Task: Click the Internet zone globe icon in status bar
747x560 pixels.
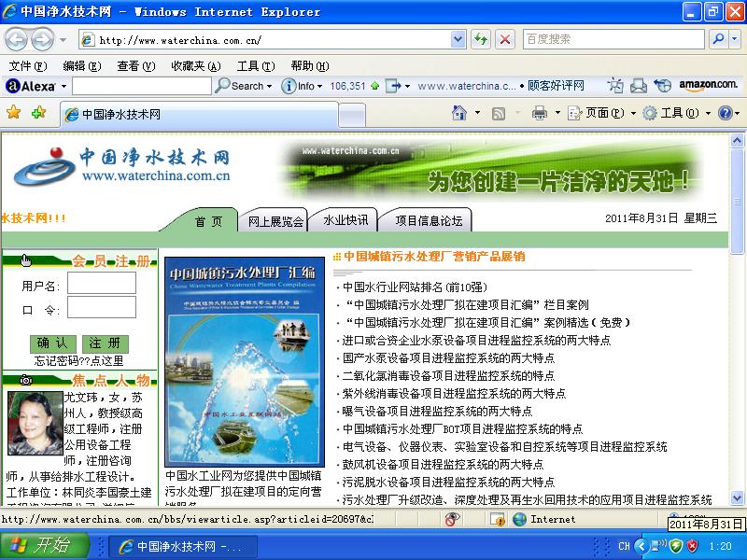Action: [519, 519]
